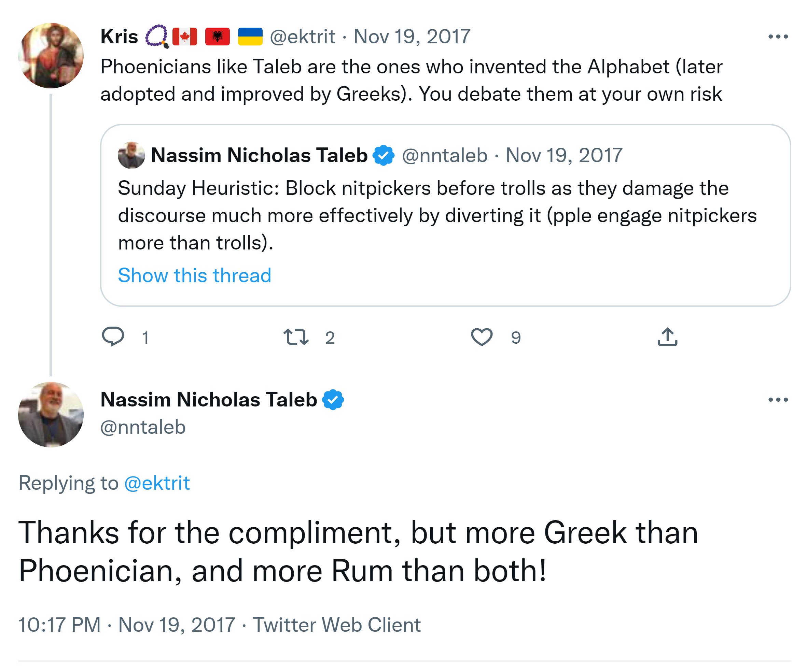Image resolution: width=807 pixels, height=672 pixels.
Task: Click the @ektrit handle in tweet header
Action: [x=303, y=37]
